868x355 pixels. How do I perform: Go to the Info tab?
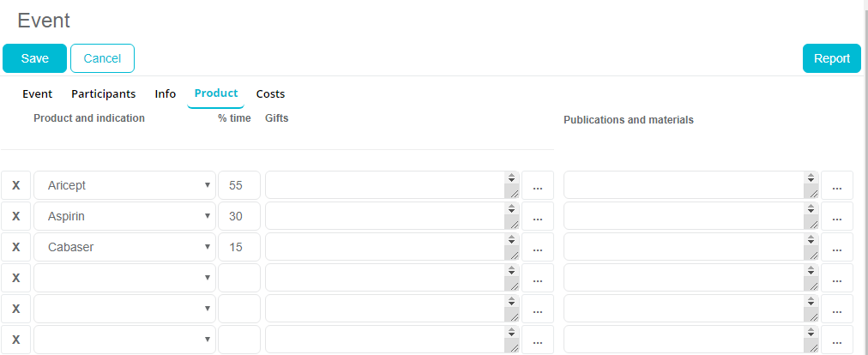[x=165, y=94]
